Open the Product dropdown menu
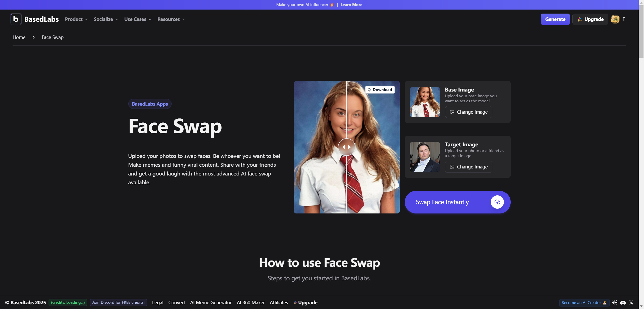This screenshot has height=309, width=644. pyautogui.click(x=76, y=19)
